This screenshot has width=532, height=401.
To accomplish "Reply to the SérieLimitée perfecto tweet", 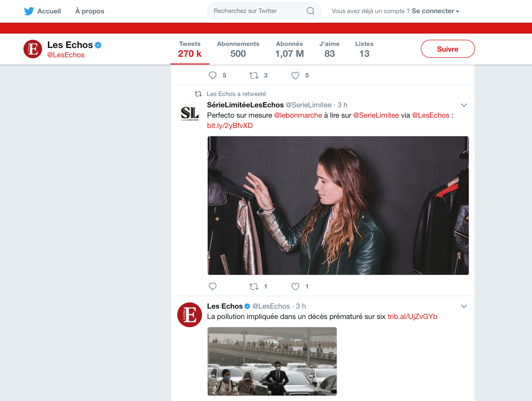I will 212,286.
